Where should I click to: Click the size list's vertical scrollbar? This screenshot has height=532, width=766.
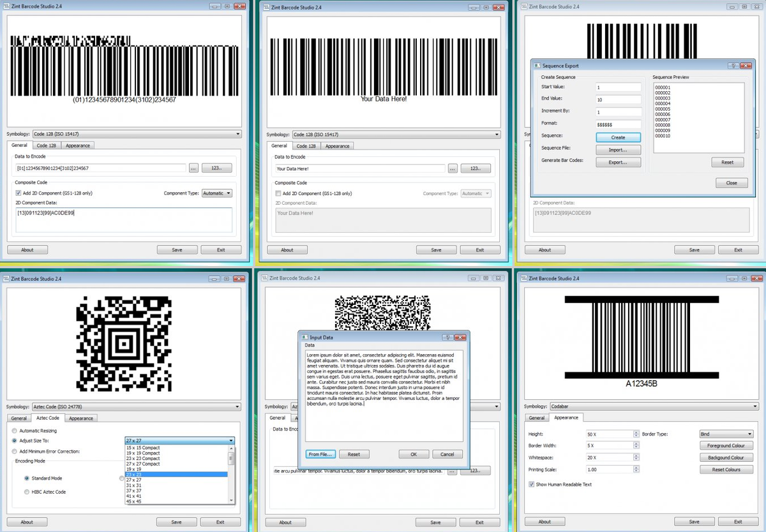tap(231, 474)
